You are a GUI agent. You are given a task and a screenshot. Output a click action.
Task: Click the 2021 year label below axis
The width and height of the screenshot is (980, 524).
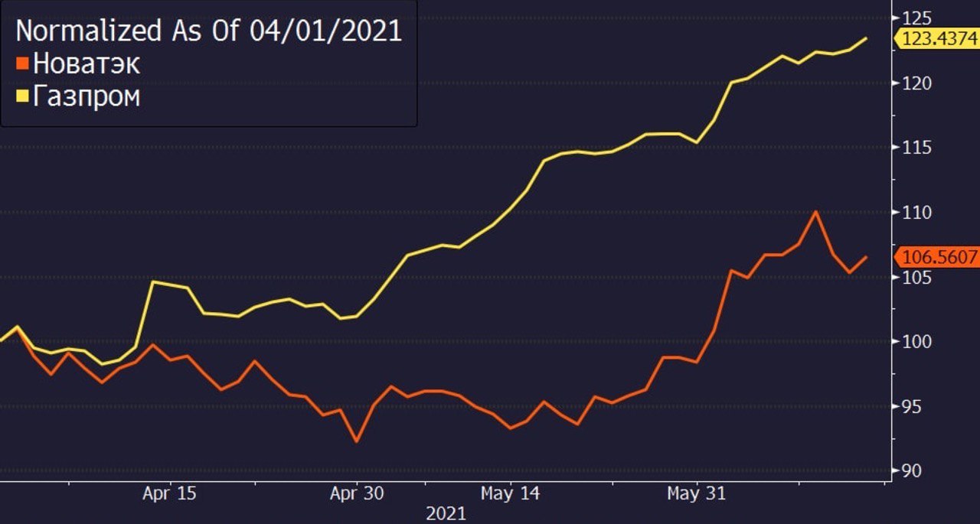coord(446,514)
